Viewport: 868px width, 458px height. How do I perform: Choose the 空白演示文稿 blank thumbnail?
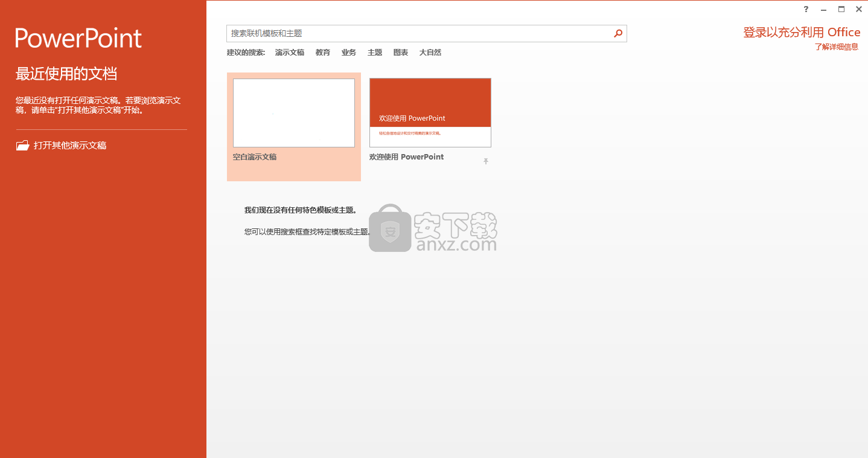coord(294,113)
